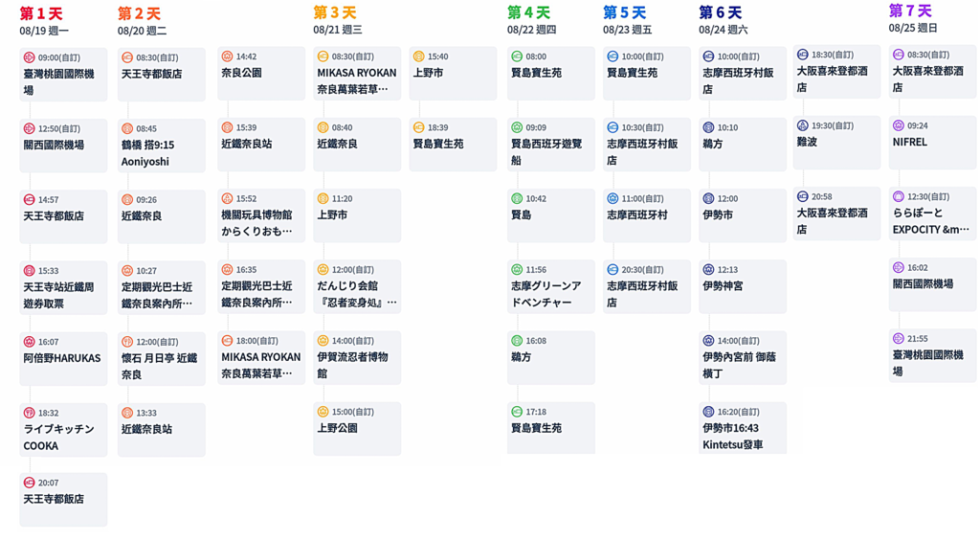Viewport: 980px width, 541px height.
Task: Click restaurant icon on ライブキッチン COOKA card
Action: [x=30, y=413]
